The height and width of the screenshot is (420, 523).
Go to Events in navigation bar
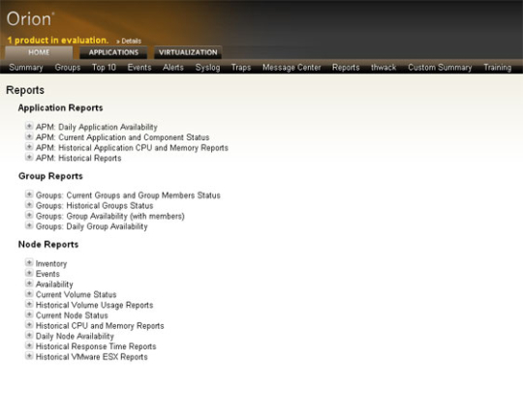click(x=139, y=68)
